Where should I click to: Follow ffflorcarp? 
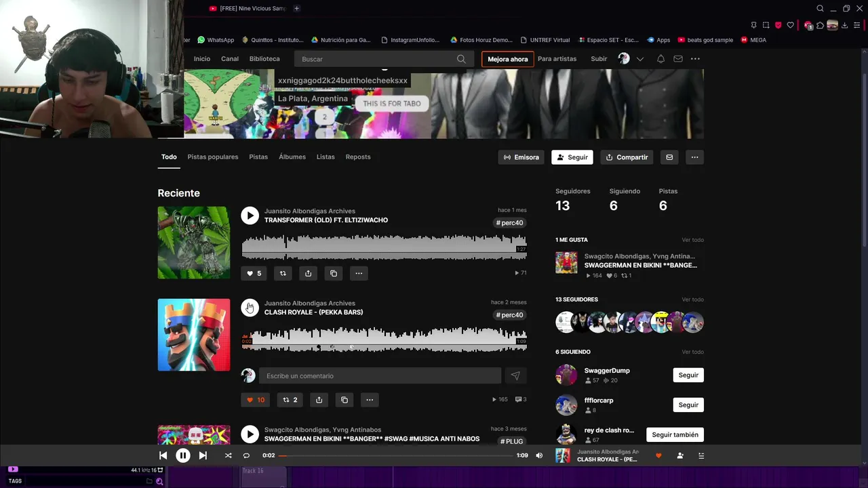(x=688, y=405)
